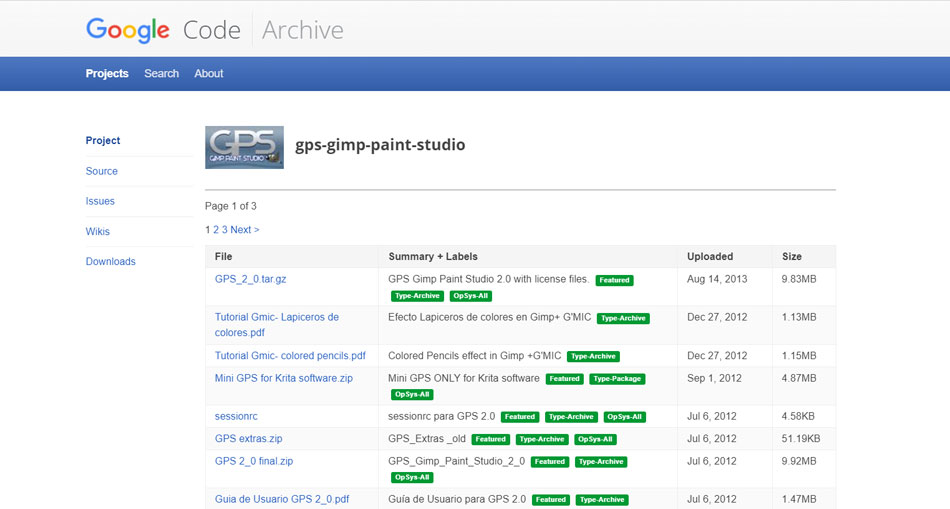This screenshot has width=950, height=509.
Task: Click Featured label on GPS_Extras _old row
Action: coord(491,439)
